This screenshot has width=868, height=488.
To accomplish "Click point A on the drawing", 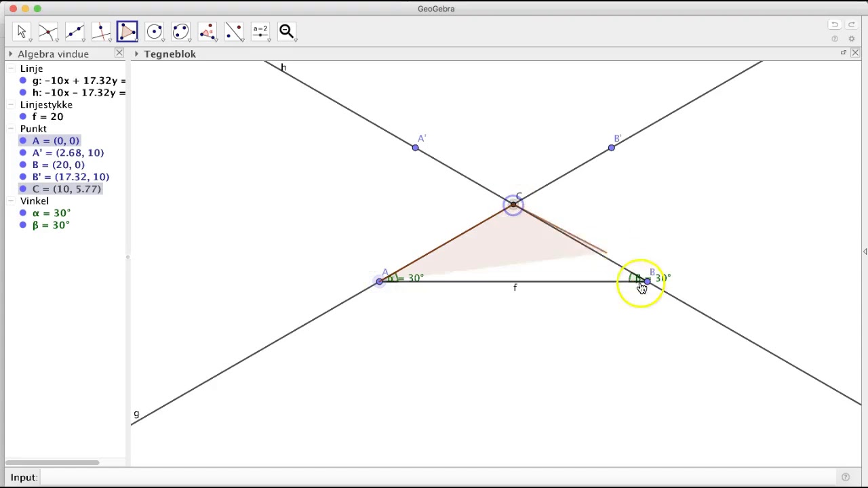I will coord(380,281).
